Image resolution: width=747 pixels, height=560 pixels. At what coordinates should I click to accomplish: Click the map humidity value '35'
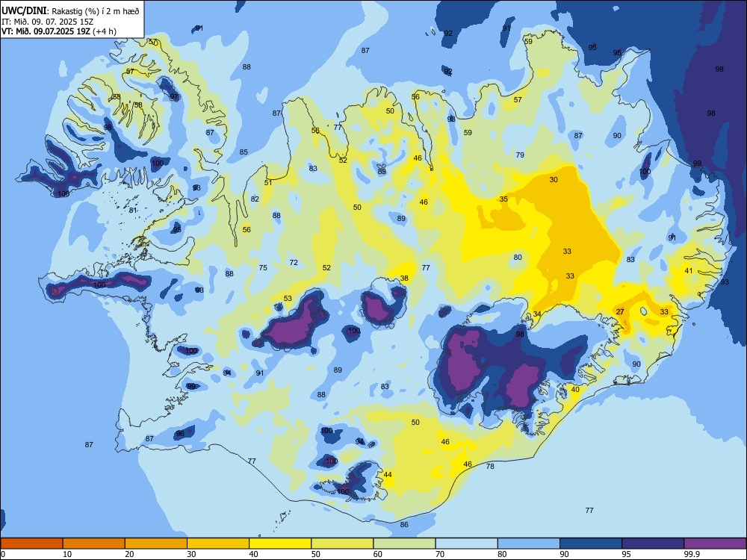pyautogui.click(x=503, y=199)
